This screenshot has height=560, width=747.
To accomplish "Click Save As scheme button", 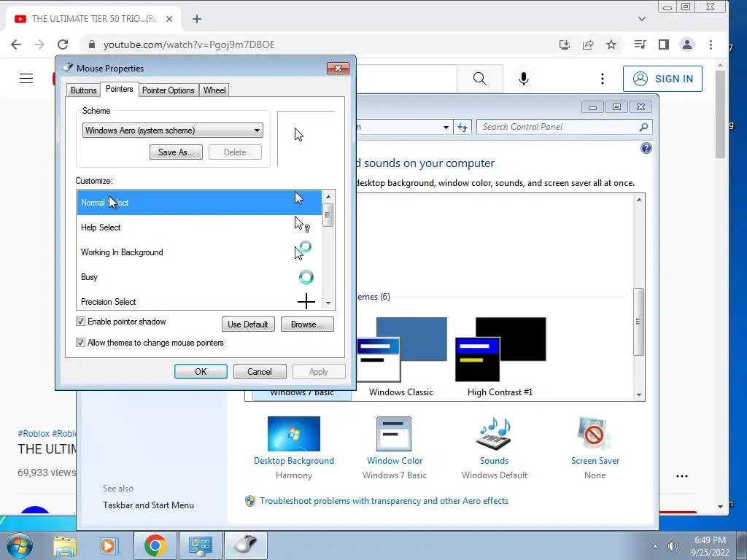I will point(176,152).
